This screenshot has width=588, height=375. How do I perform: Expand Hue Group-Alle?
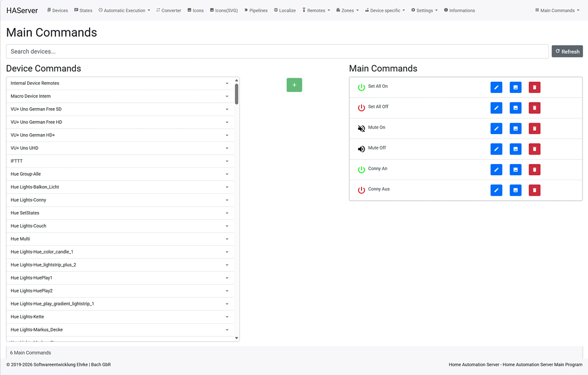[x=120, y=174]
